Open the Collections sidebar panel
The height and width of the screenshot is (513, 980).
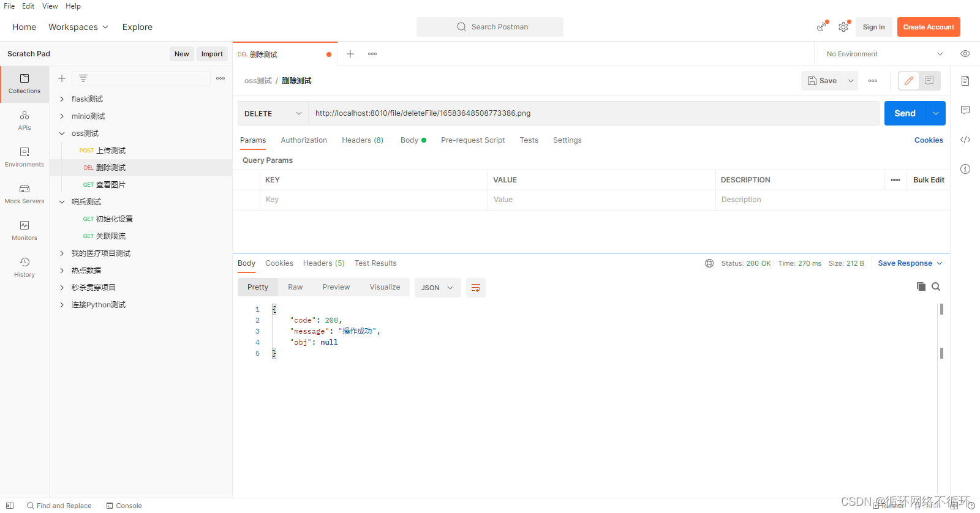click(24, 84)
